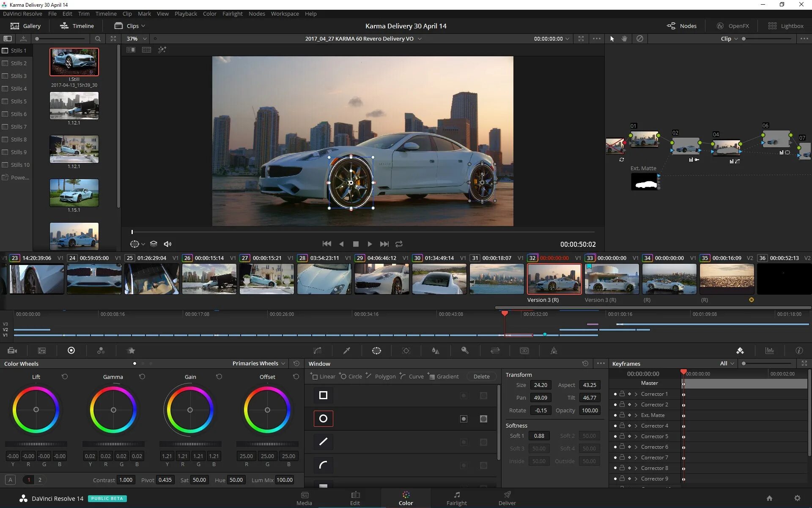The width and height of the screenshot is (812, 508).
Task: Open the Tracker palette icon
Action: click(x=406, y=351)
